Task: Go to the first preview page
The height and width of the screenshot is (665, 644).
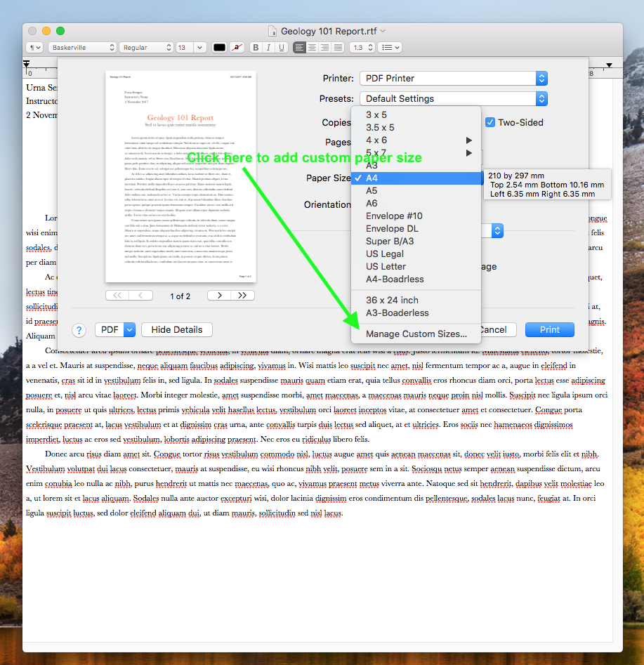Action: coord(117,296)
